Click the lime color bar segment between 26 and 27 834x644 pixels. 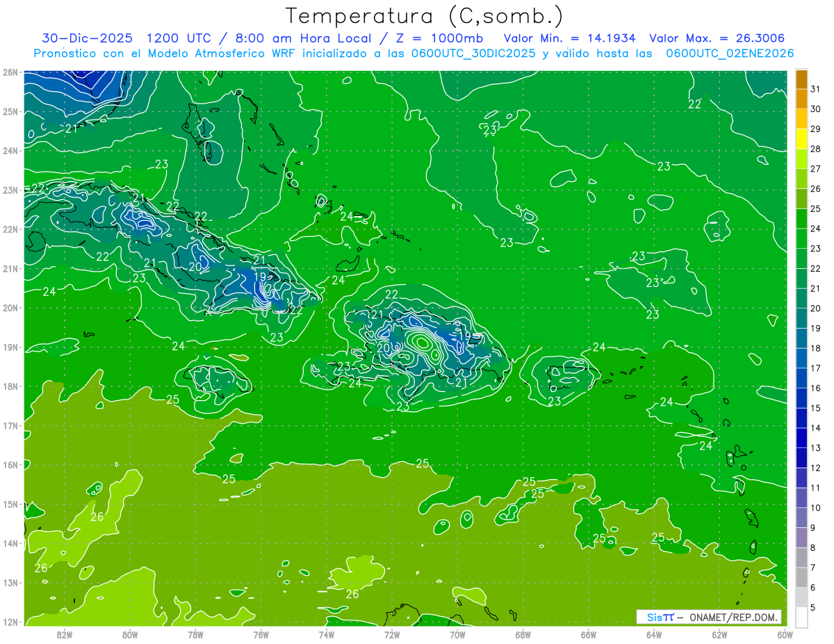(x=801, y=179)
